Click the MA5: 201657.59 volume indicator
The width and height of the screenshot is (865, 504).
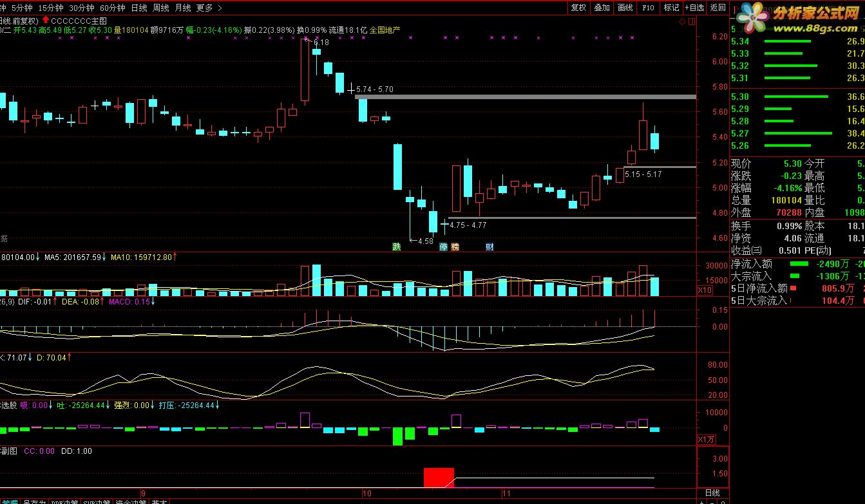coord(76,257)
